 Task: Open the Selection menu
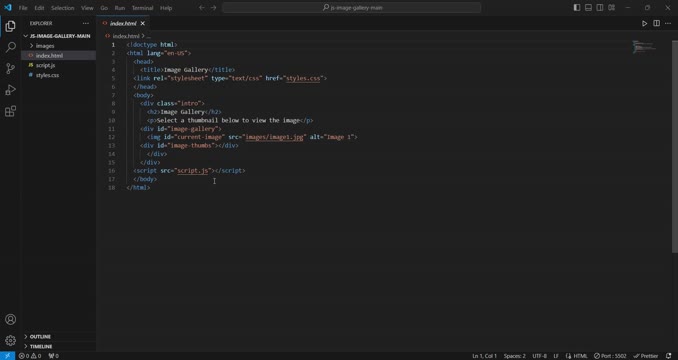tap(63, 8)
